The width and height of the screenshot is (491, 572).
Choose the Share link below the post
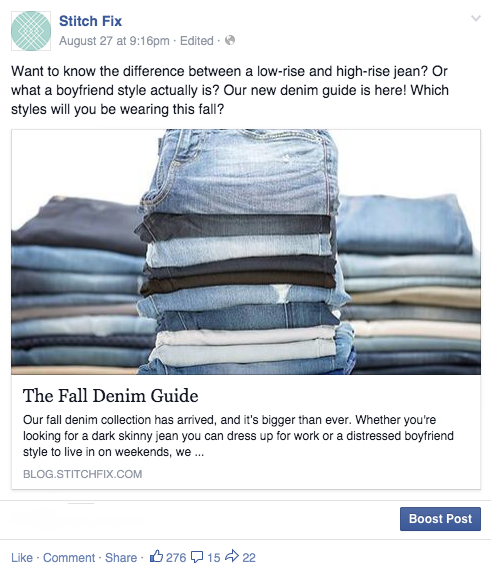point(121,557)
